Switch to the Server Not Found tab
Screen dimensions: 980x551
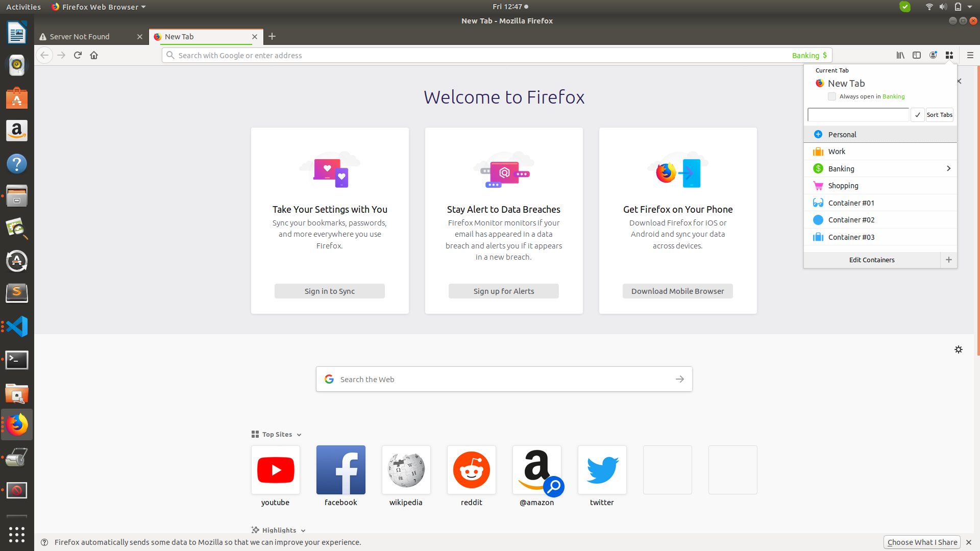[x=80, y=36]
